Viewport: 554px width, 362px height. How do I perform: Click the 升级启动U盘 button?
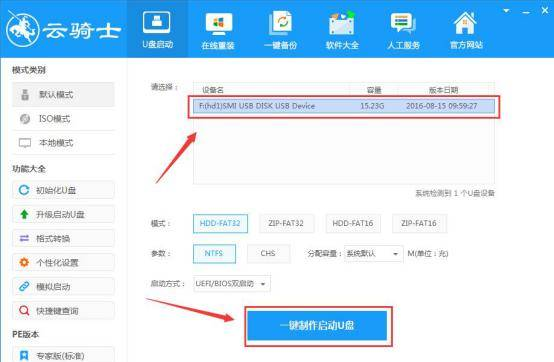click(64, 214)
